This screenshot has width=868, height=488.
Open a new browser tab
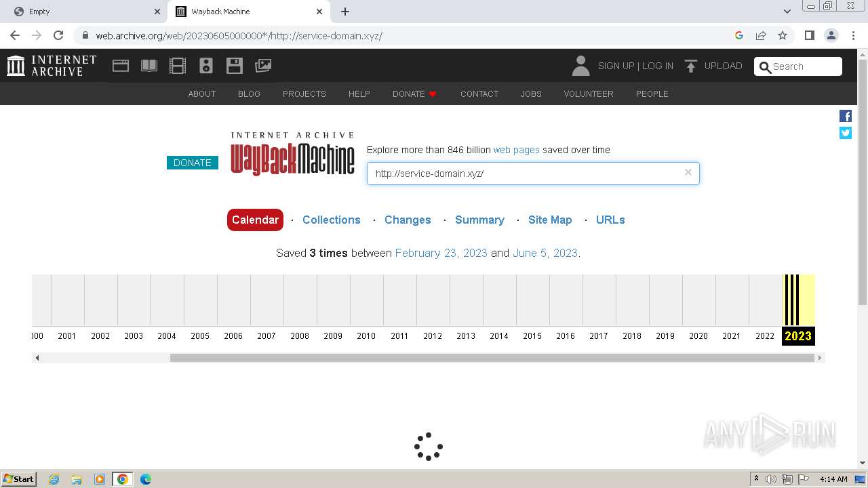point(345,12)
